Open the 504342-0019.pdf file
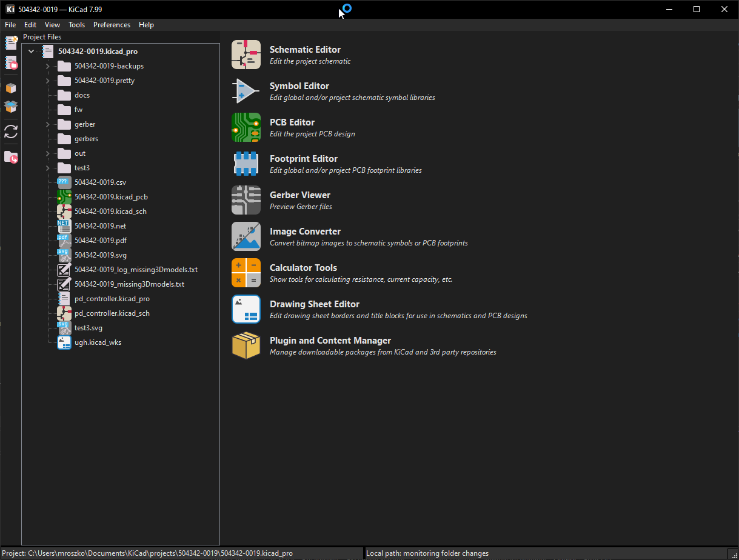The width and height of the screenshot is (739, 560). coord(101,240)
